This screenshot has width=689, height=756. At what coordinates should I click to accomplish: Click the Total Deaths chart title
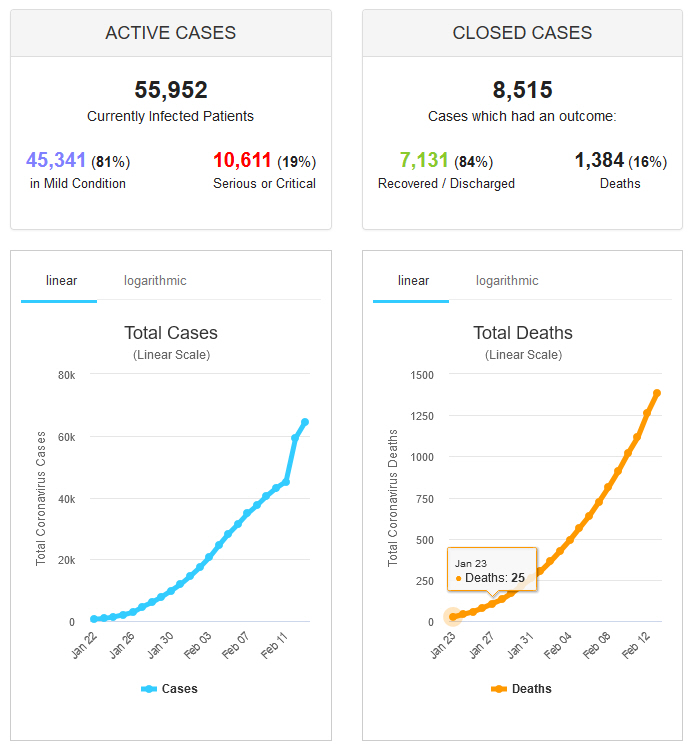(x=523, y=333)
